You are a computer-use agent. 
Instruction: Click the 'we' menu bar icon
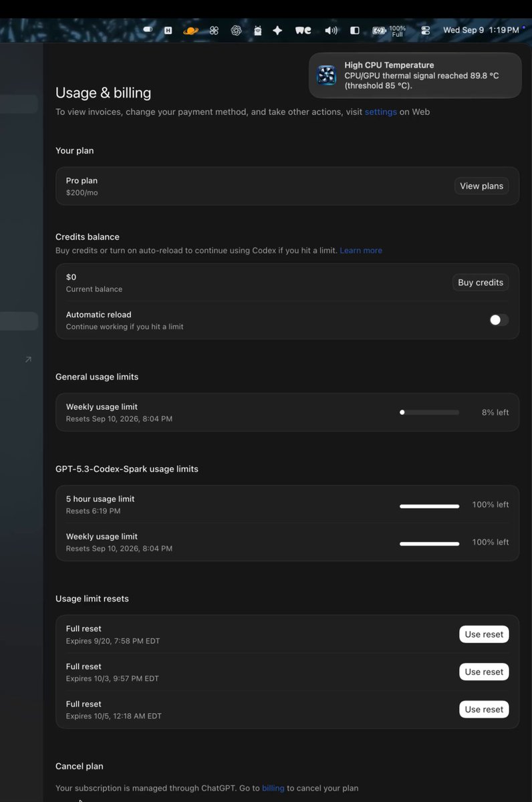[303, 30]
